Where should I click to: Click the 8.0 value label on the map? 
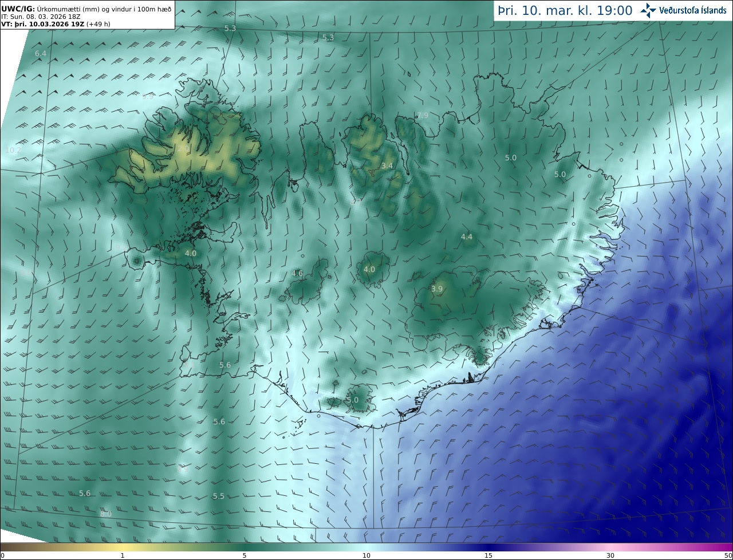[x=106, y=514]
